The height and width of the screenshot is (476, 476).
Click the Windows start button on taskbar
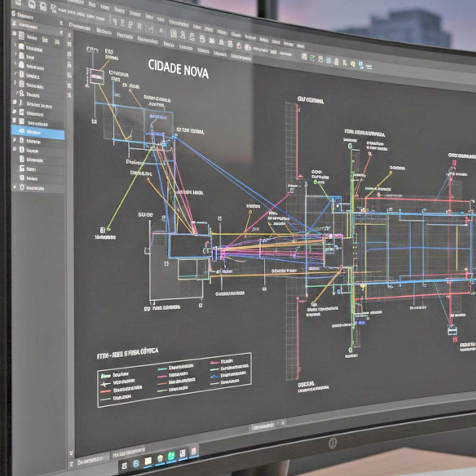coord(124,465)
